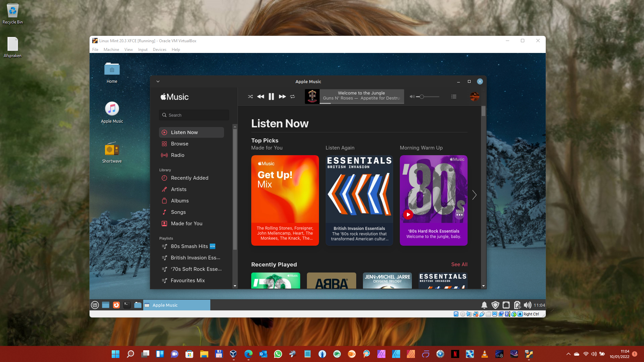Click See All recently played
This screenshot has height=362, width=644.
pyautogui.click(x=459, y=264)
